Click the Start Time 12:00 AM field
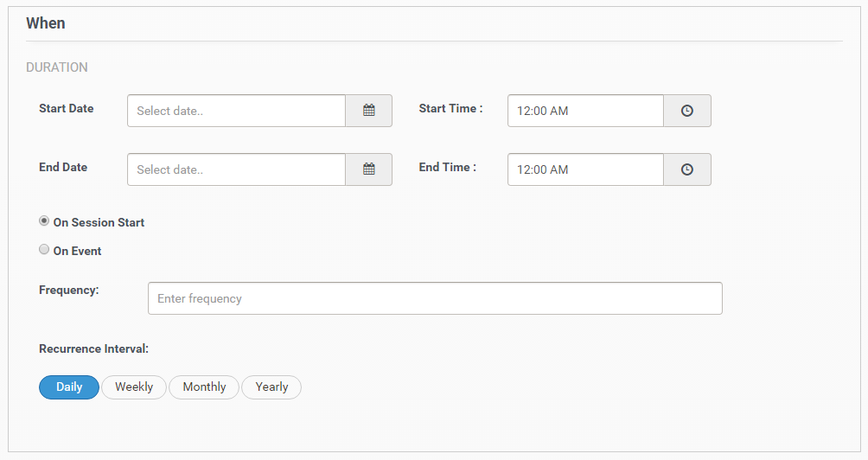 pyautogui.click(x=585, y=111)
